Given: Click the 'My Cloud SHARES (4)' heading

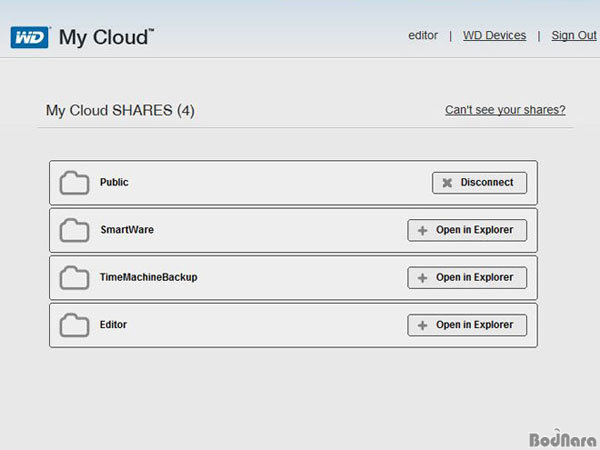Looking at the screenshot, I should click(120, 111).
